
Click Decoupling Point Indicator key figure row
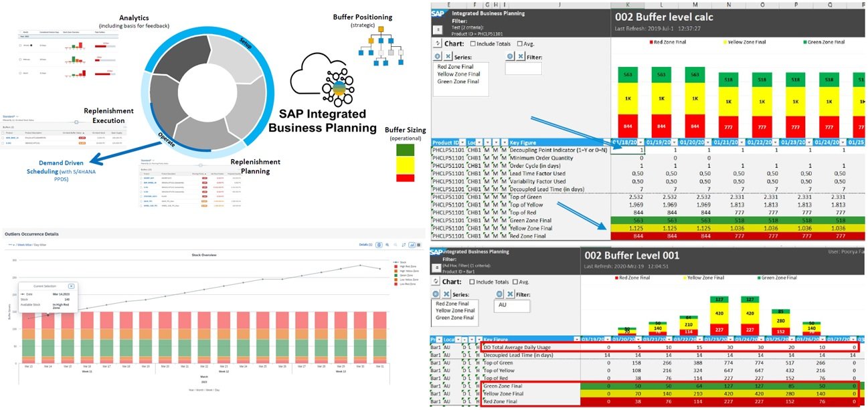(x=648, y=150)
